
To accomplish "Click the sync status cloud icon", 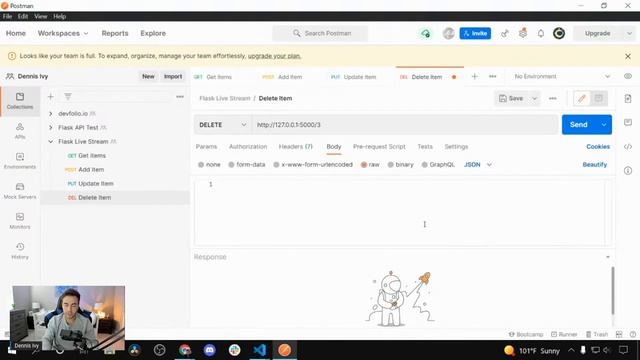I will tap(425, 33).
